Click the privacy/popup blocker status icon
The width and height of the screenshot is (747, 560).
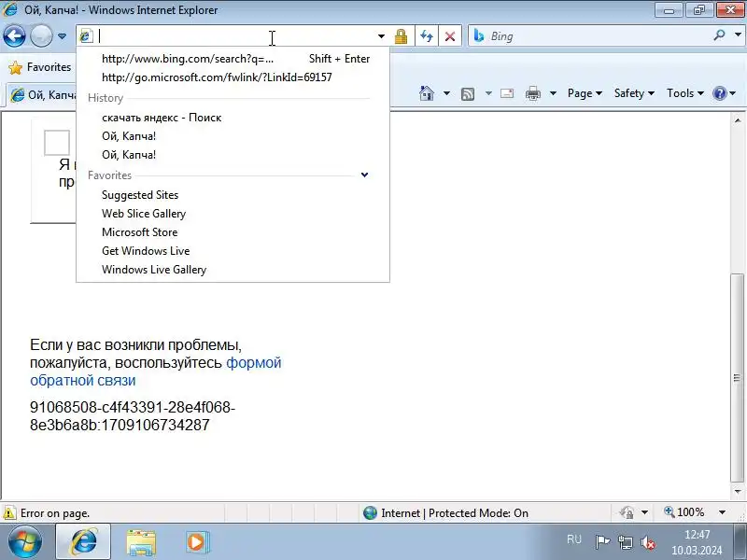click(627, 512)
